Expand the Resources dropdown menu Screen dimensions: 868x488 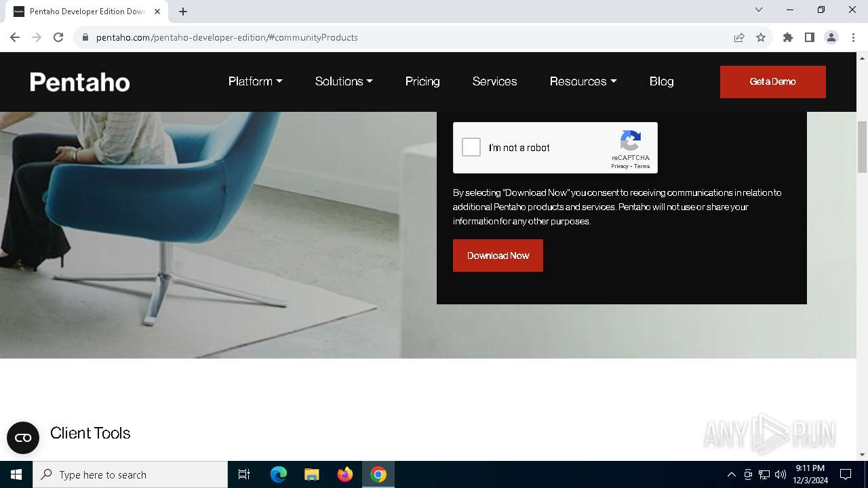click(583, 81)
